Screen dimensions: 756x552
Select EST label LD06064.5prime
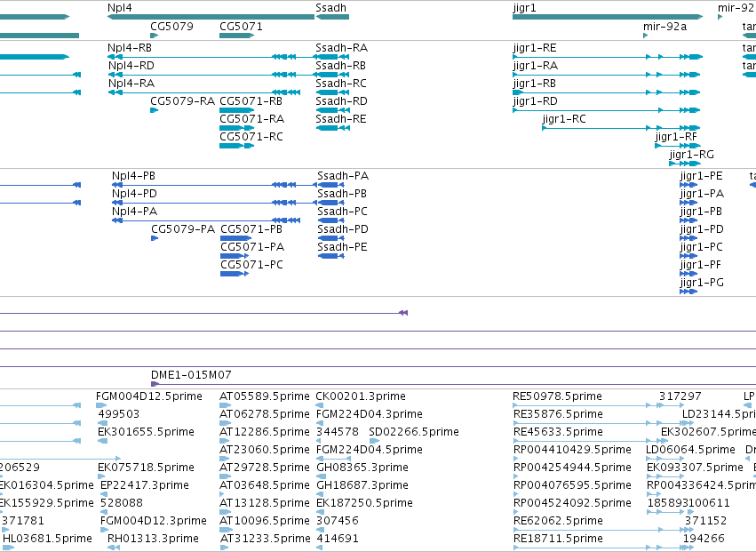(x=690, y=450)
